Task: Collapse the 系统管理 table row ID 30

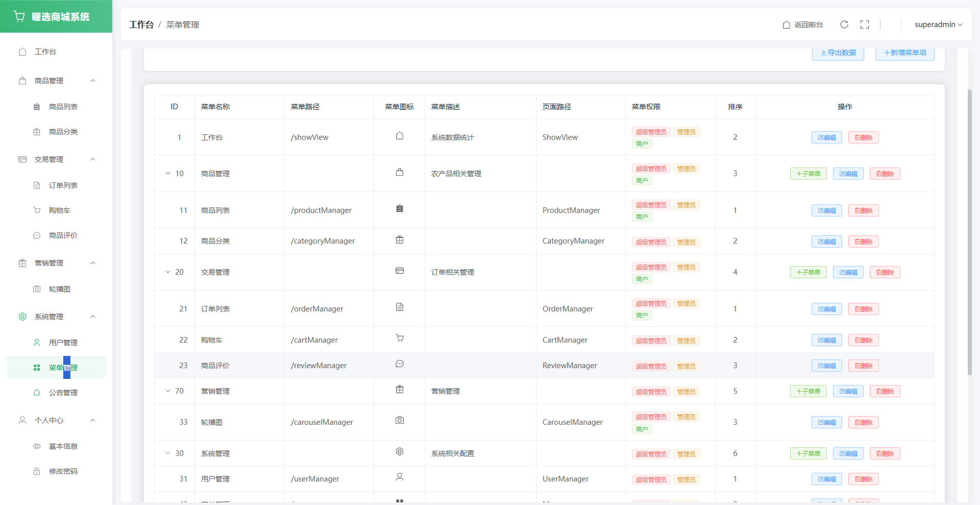Action: [168, 453]
